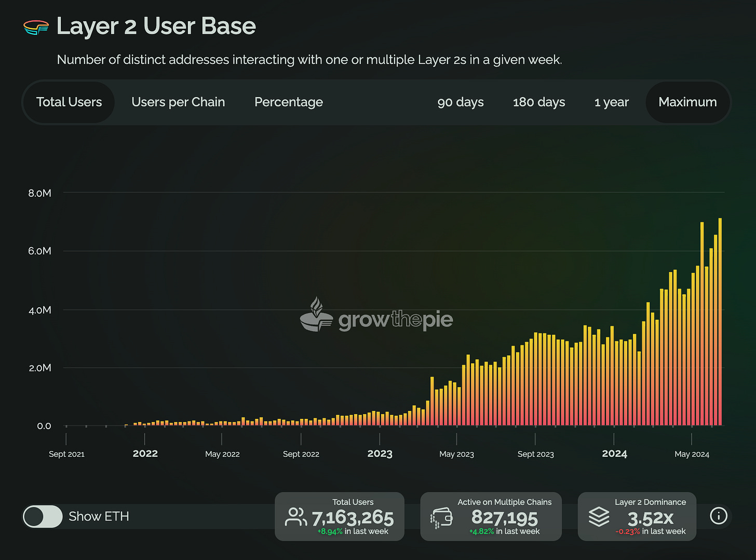
Task: Click the 2023 x-axis label
Action: 380,454
